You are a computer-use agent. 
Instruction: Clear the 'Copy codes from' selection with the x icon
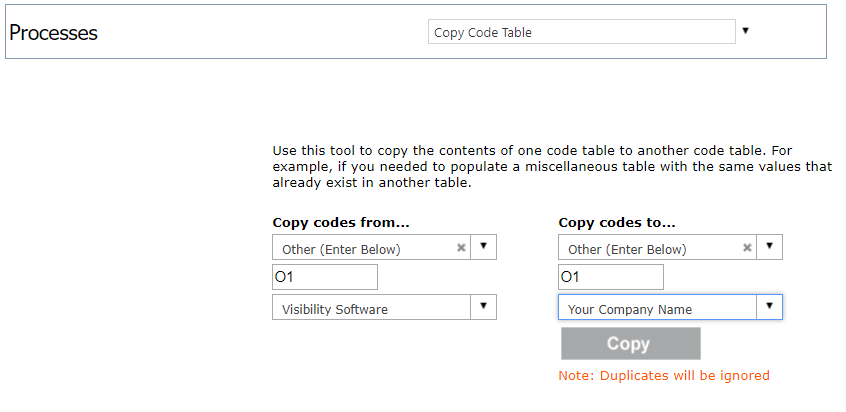click(x=461, y=248)
